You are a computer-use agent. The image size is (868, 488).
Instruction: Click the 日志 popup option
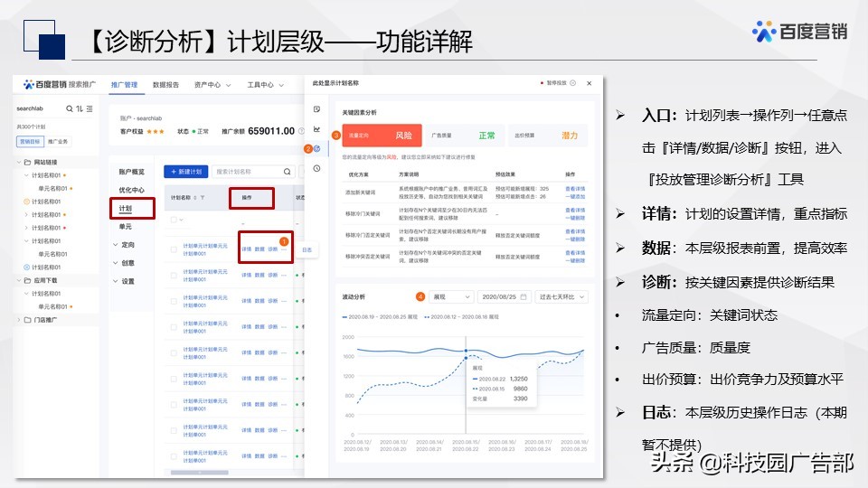(307, 250)
